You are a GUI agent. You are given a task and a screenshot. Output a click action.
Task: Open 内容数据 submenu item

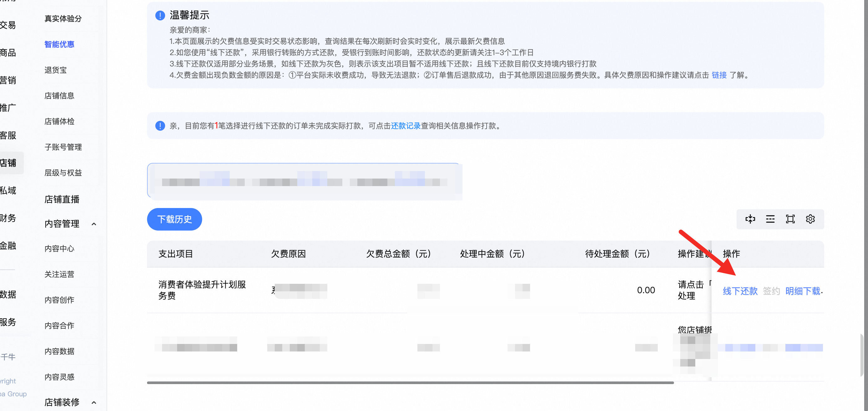pyautogui.click(x=59, y=351)
